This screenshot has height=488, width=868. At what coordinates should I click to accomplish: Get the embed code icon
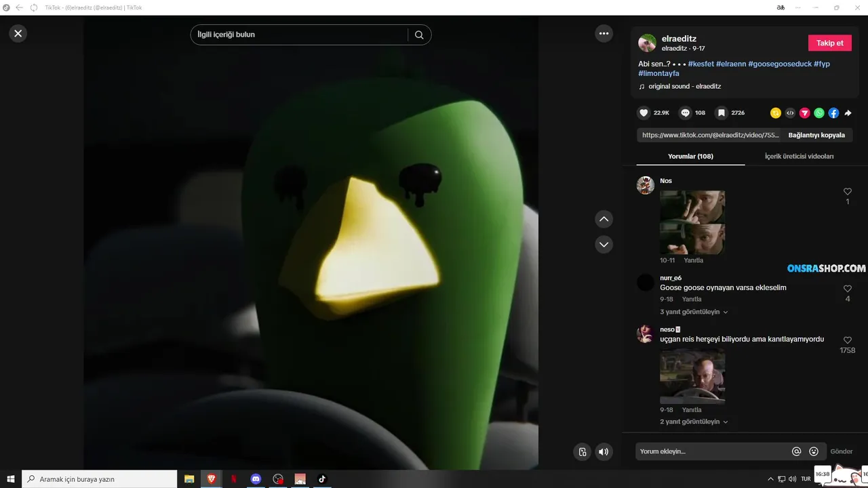click(790, 113)
